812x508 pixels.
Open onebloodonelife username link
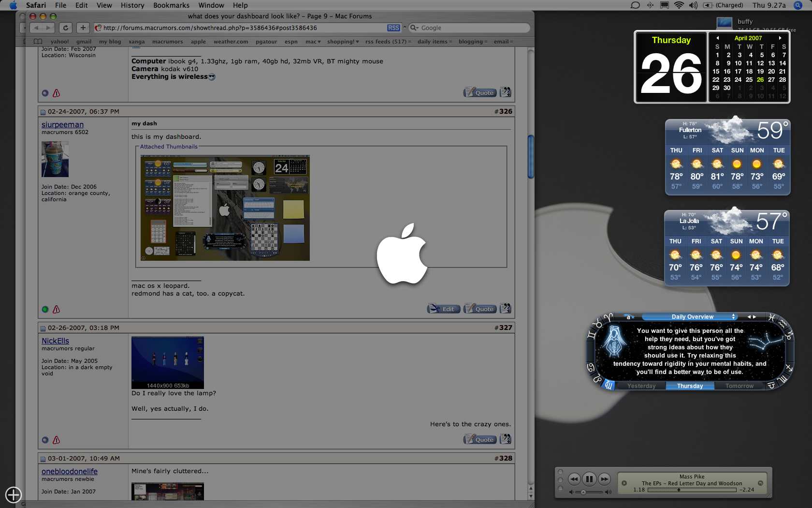click(70, 472)
